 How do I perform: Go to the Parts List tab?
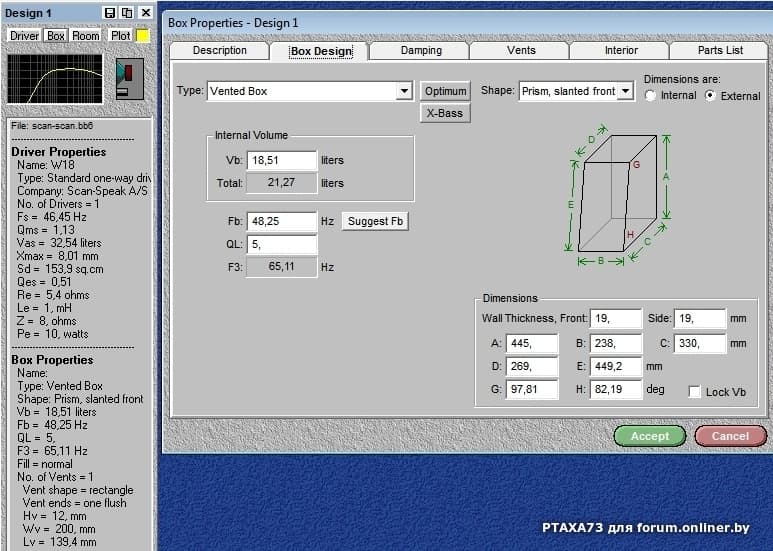click(x=720, y=50)
